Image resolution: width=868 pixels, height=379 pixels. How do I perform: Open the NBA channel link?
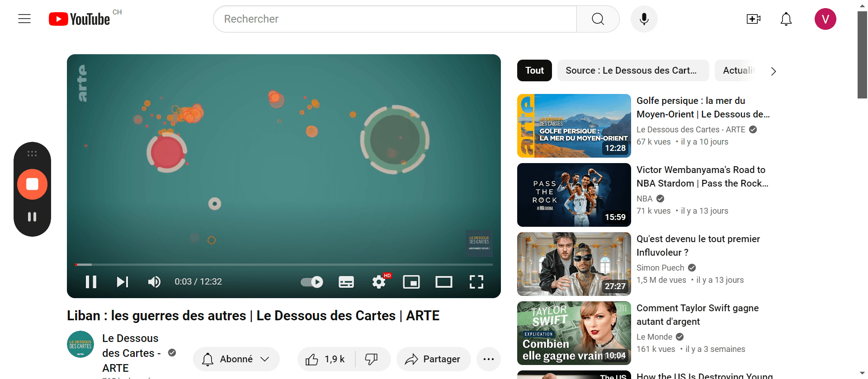coord(644,199)
